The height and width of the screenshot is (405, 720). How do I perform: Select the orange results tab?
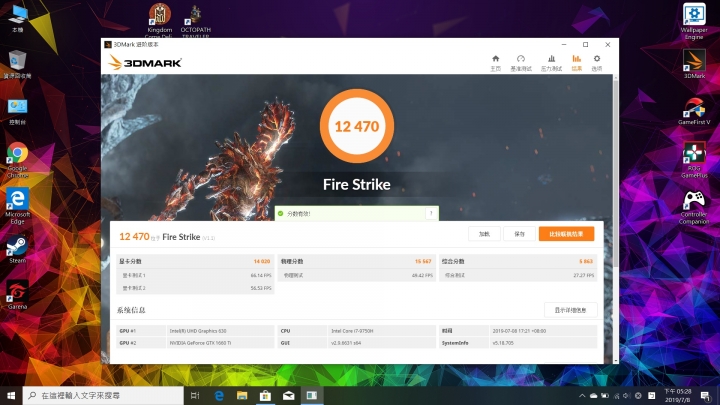(x=576, y=63)
